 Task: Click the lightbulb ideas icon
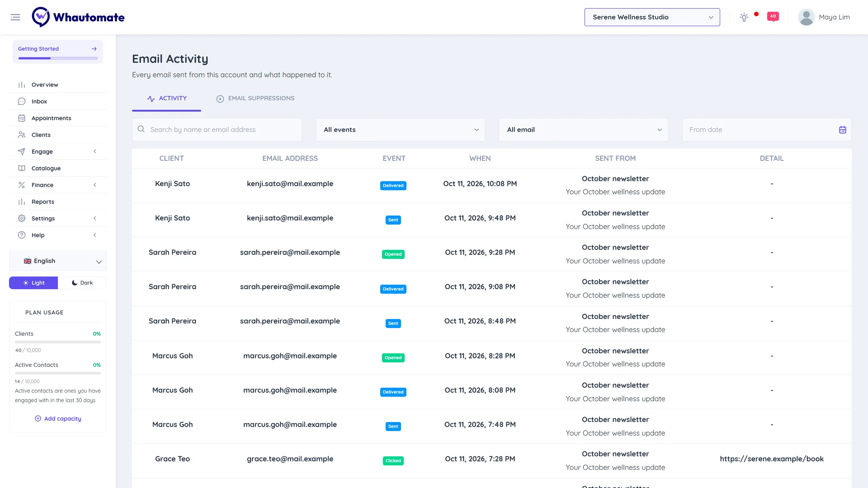coord(744,17)
